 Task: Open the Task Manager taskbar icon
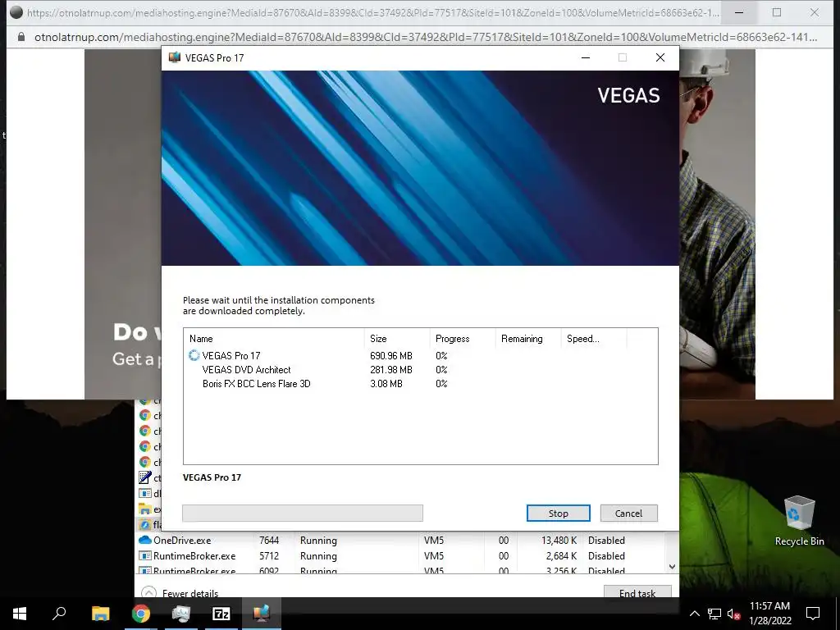(181, 614)
